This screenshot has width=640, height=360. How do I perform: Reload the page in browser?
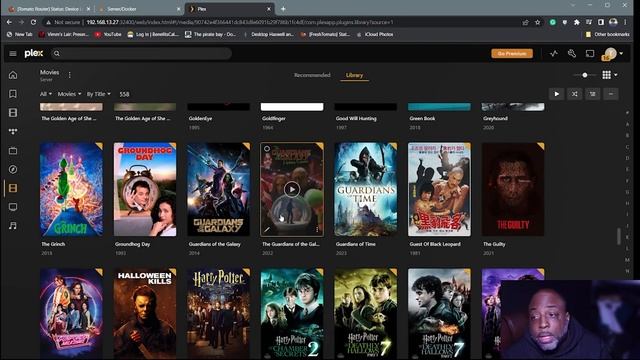[33, 22]
